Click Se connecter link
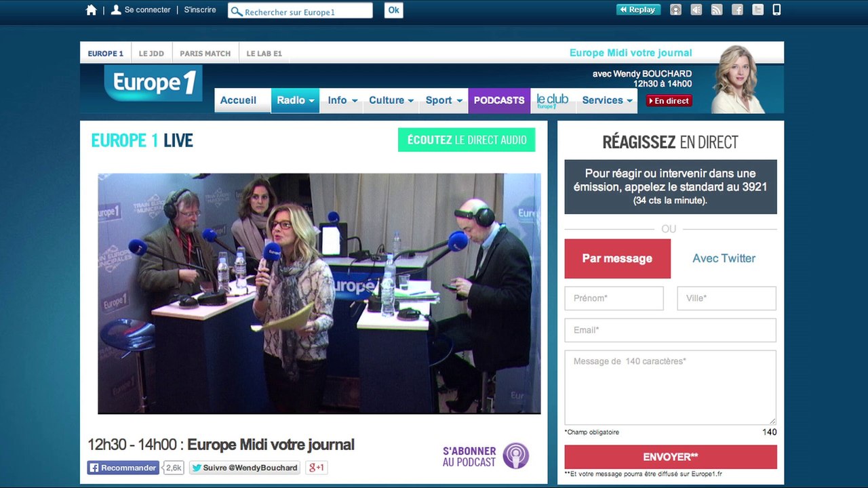Viewport: 868px width, 488px height. pos(147,10)
